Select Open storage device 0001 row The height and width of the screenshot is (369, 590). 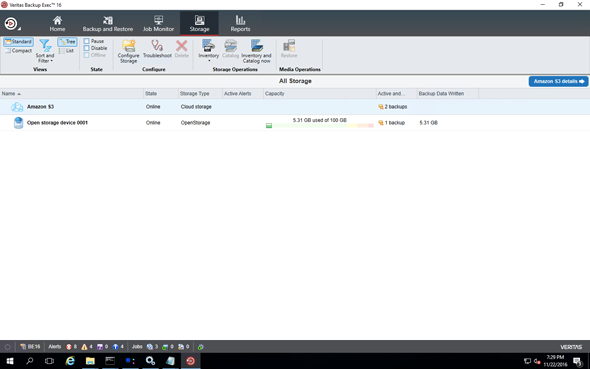click(x=295, y=123)
